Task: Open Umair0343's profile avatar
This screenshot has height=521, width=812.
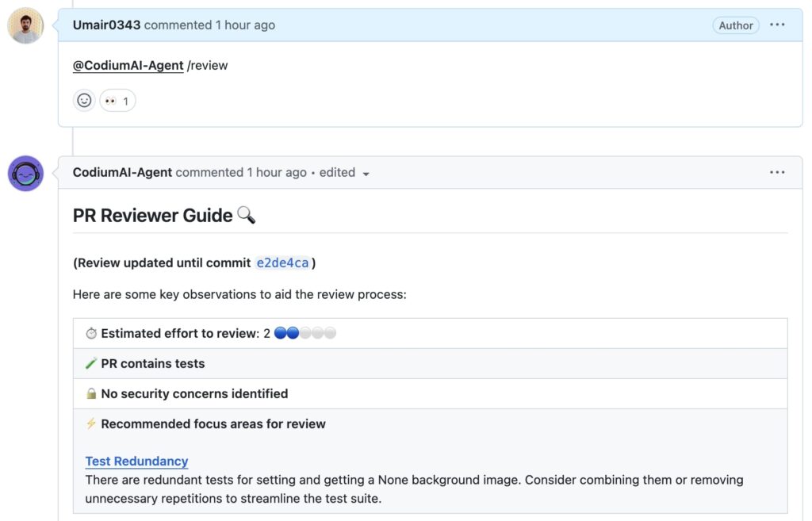Action: click(25, 25)
